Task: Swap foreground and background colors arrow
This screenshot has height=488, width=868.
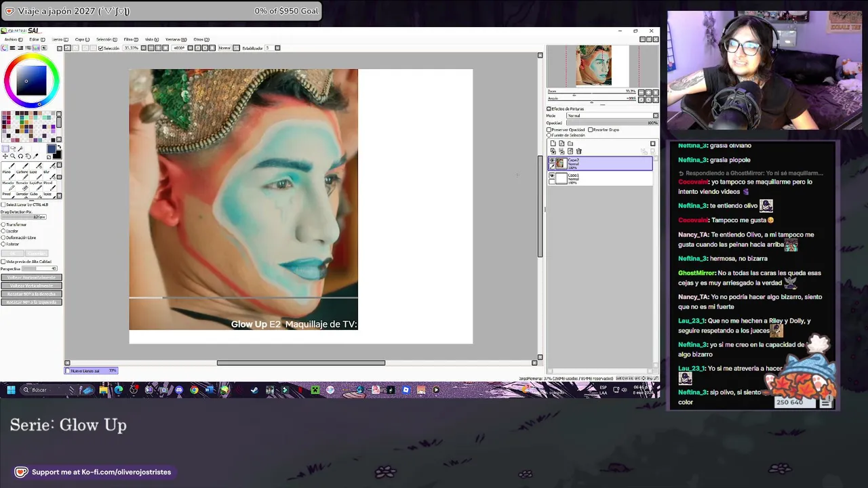Action: [59, 147]
